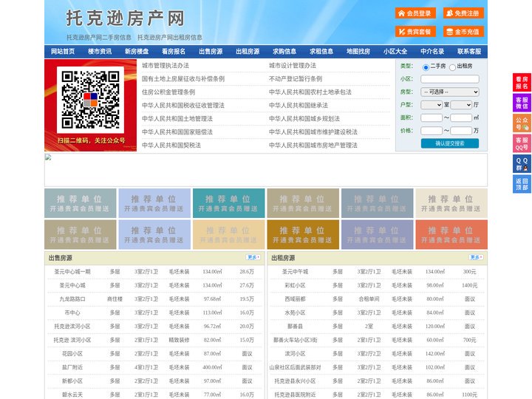
Task: Click 小区 name input field
Action: point(450,79)
